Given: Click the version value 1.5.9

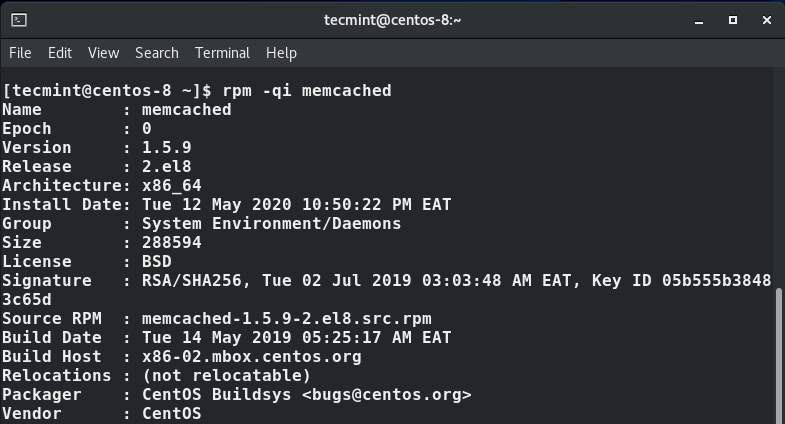Looking at the screenshot, I should [166, 148].
